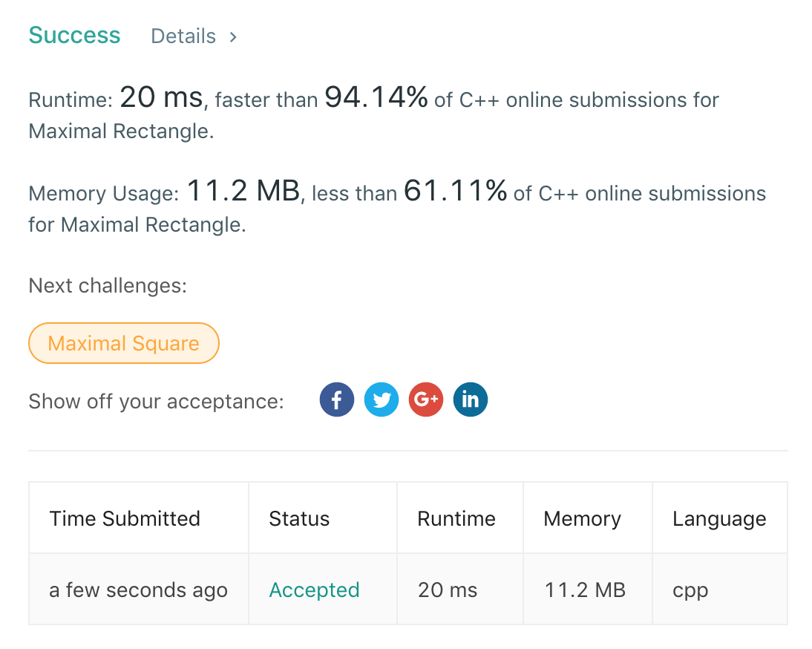Expand the chevron arrow beside Details
This screenshot has width=812, height=649.
(x=233, y=36)
